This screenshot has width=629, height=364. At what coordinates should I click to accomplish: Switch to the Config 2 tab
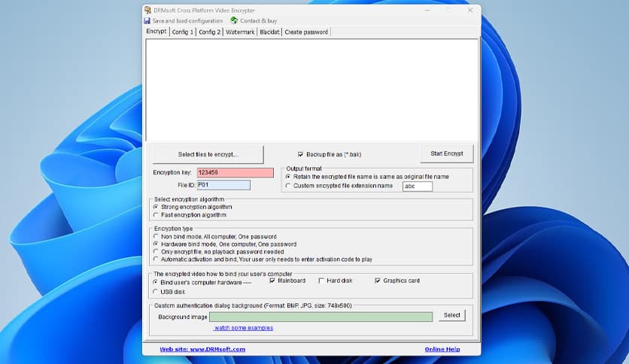click(209, 32)
